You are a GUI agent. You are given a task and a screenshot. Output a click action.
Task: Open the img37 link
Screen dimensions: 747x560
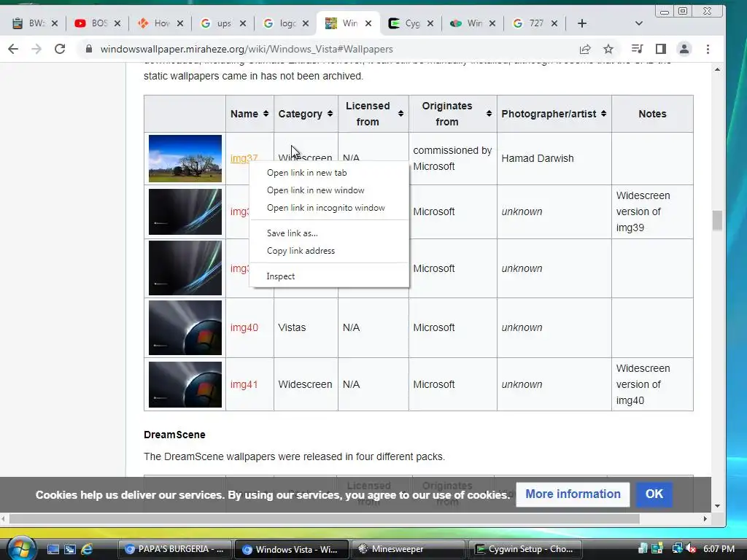pyautogui.click(x=244, y=158)
